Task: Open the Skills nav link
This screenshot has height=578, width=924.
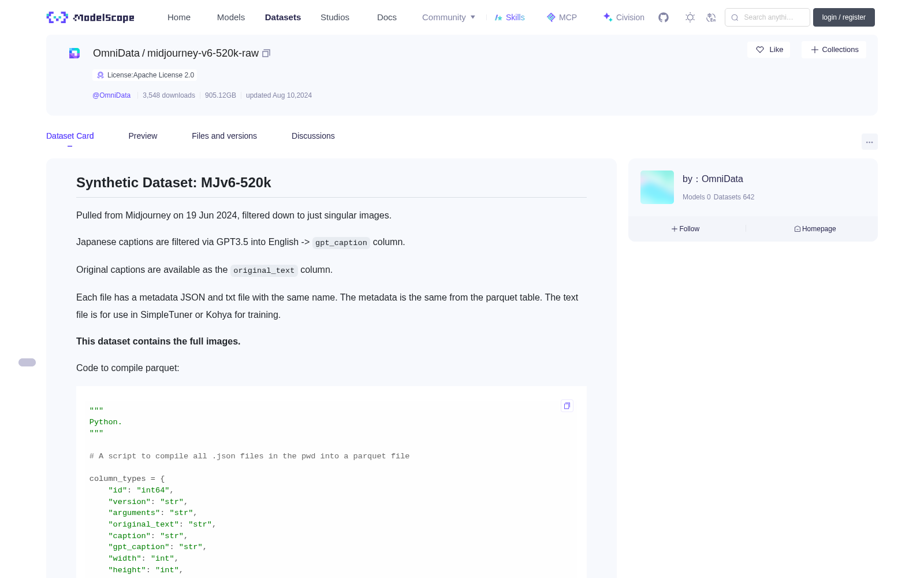Action: [509, 17]
